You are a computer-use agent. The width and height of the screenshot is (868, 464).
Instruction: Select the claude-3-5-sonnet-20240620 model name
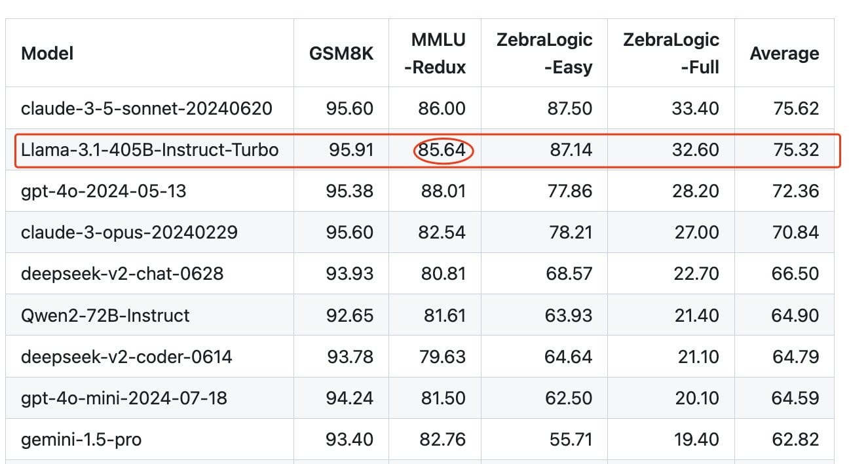(x=146, y=108)
